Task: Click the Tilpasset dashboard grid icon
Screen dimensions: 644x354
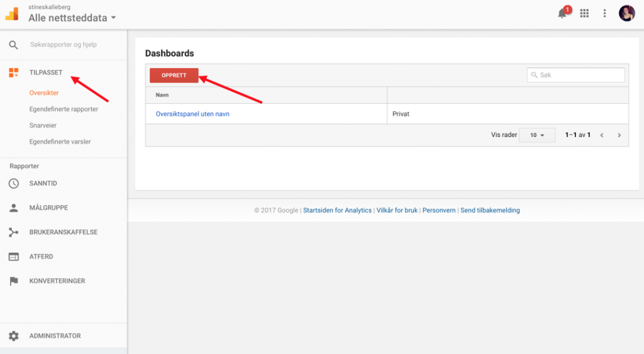Action: click(14, 73)
